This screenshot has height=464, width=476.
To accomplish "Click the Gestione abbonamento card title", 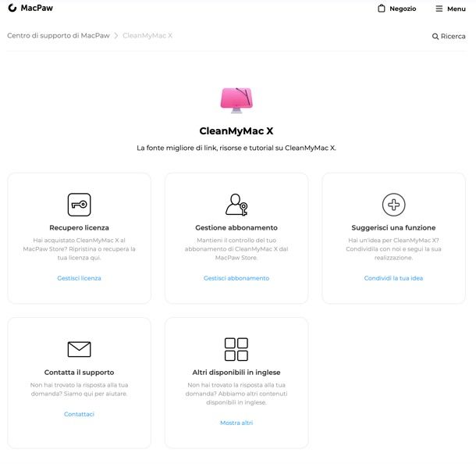I will tap(236, 227).
